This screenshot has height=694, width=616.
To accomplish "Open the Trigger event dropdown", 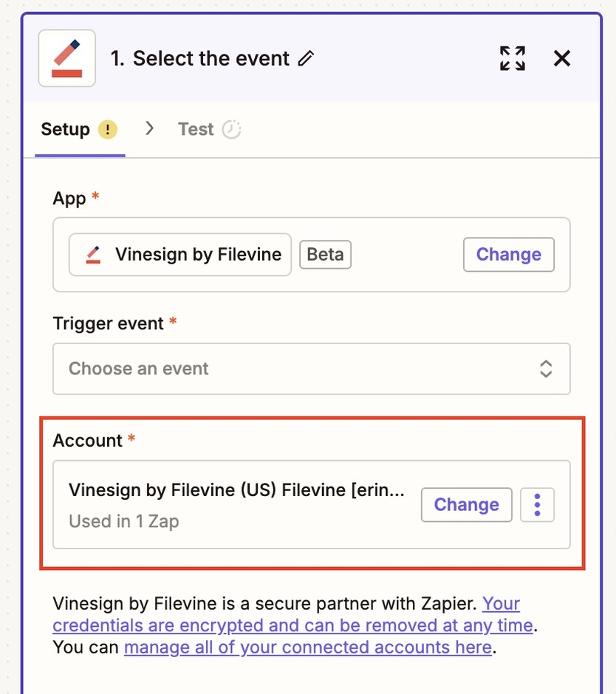I will (x=311, y=368).
